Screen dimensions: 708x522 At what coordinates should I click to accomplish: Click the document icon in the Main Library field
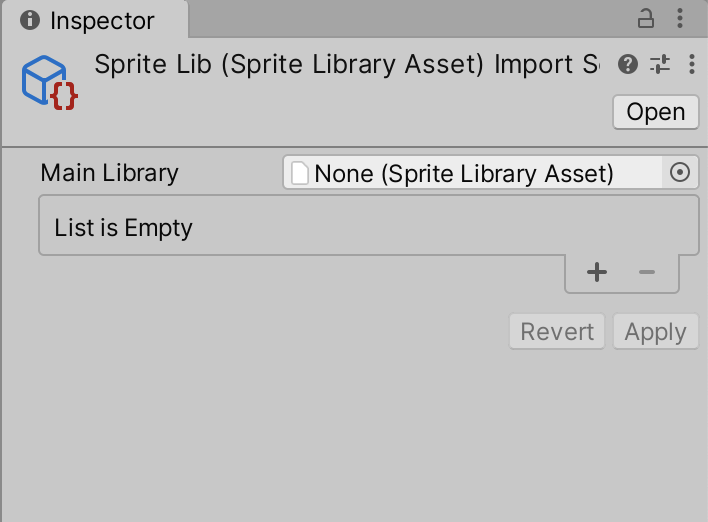(x=300, y=174)
